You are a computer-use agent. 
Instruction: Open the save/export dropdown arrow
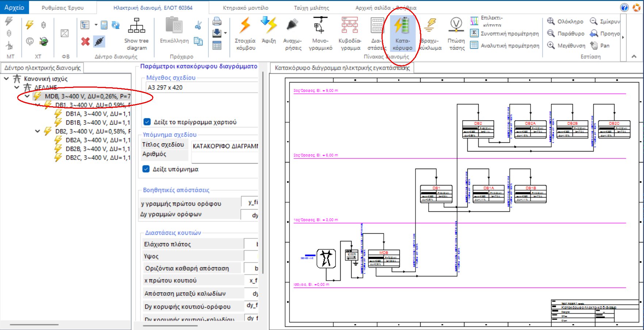(225, 33)
